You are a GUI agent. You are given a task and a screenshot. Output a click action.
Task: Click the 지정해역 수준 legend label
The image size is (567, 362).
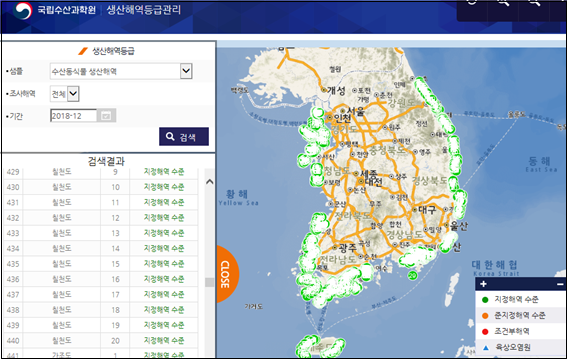[x=516, y=300]
